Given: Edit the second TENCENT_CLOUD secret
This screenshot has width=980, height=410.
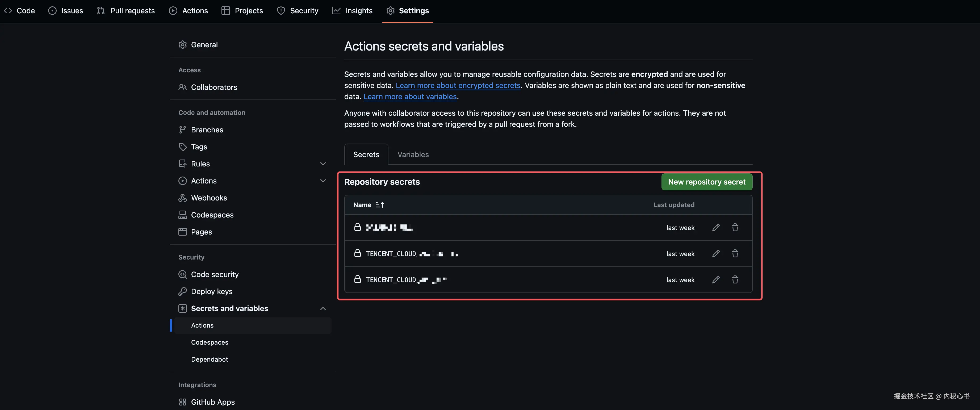Looking at the screenshot, I should (x=716, y=254).
